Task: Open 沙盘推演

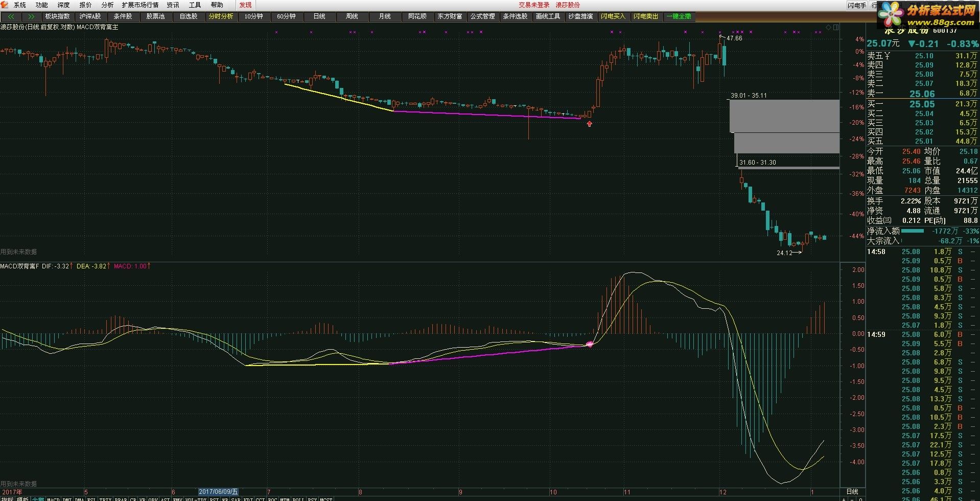Action: point(580,16)
